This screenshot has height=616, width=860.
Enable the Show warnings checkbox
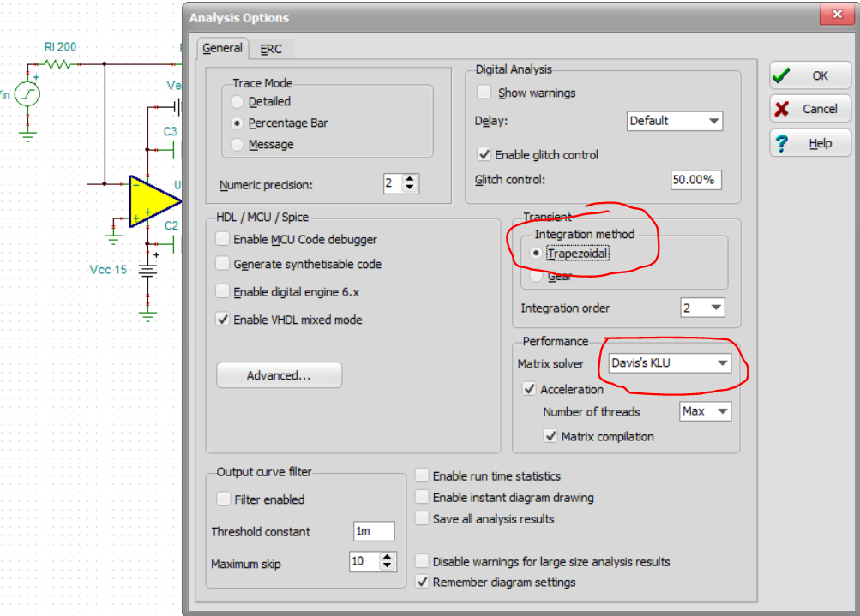[x=484, y=92]
